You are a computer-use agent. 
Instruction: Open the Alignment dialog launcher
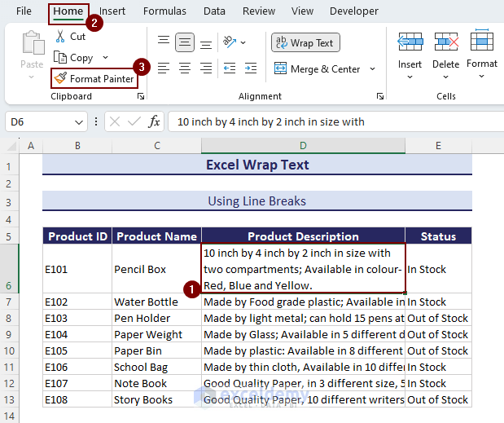click(x=379, y=96)
